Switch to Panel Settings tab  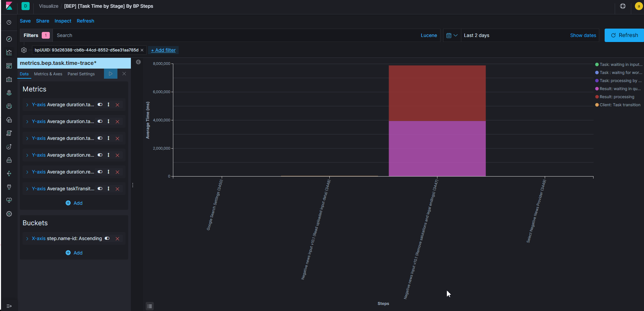tap(81, 74)
